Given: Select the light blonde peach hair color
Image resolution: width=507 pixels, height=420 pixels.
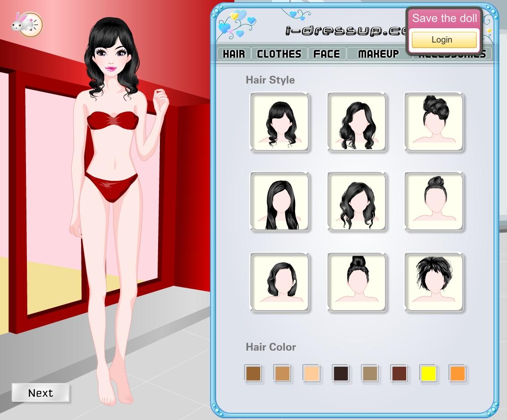Looking at the screenshot, I should [x=311, y=373].
